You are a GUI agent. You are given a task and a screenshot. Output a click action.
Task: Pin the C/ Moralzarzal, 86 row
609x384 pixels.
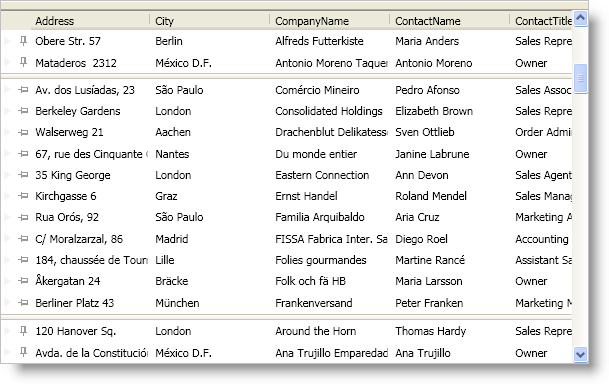(x=23, y=238)
